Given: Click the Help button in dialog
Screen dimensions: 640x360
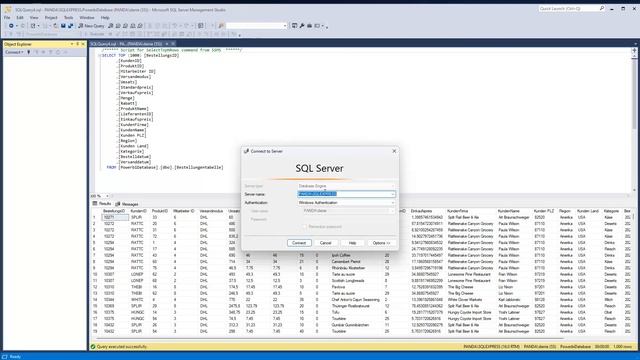Looking at the screenshot, I should (352, 243).
